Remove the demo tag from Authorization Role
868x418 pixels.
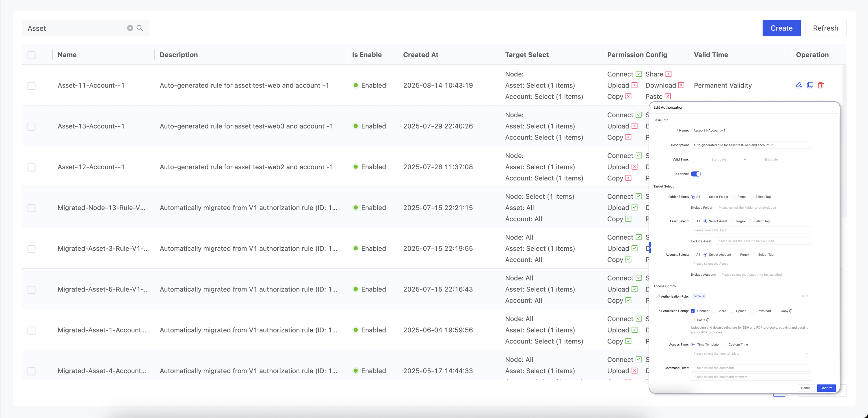[703, 296]
